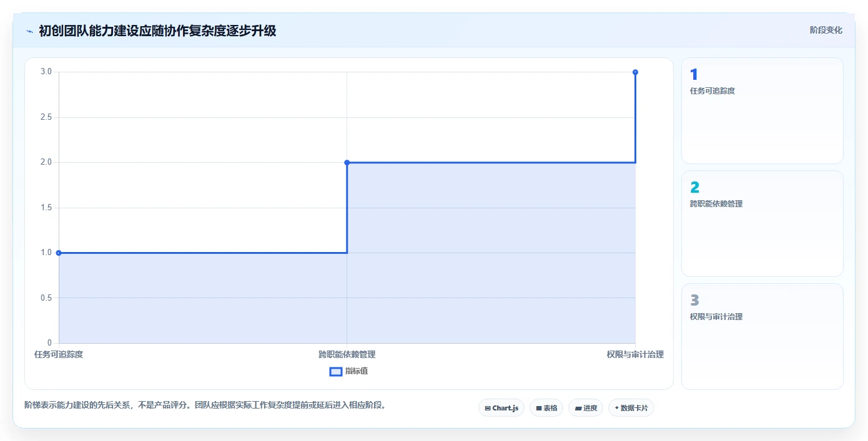Click the lightning icon beside the title

coord(29,31)
